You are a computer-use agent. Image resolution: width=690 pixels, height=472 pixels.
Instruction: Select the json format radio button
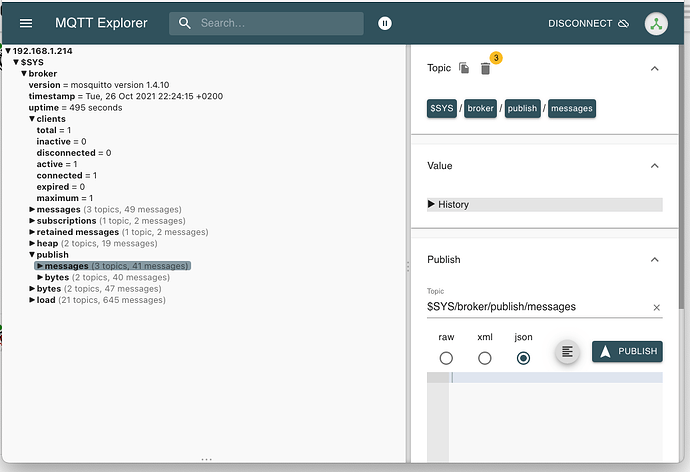[x=523, y=358]
